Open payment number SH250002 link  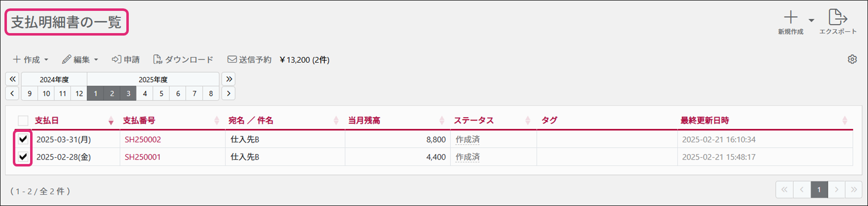[x=143, y=140]
